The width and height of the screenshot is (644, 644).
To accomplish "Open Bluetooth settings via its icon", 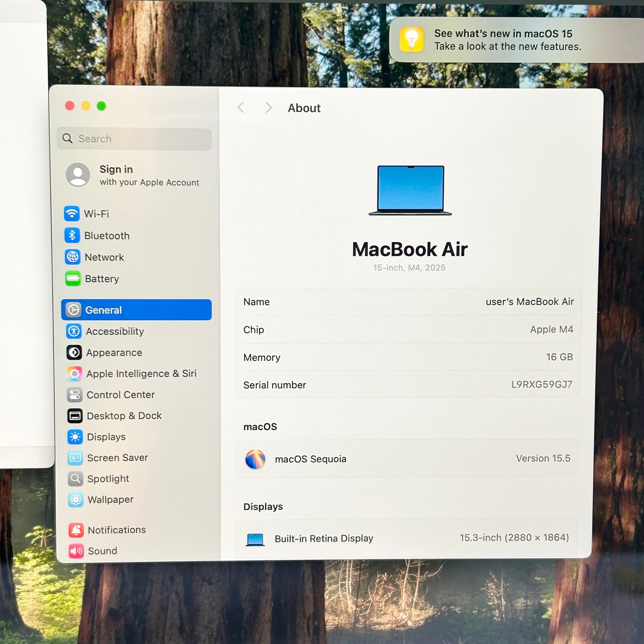I will pos(73,235).
